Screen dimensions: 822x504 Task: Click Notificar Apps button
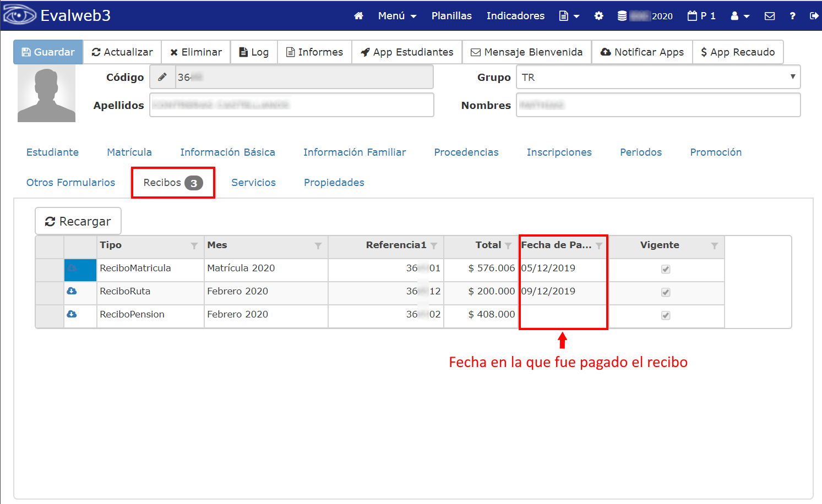pos(642,52)
